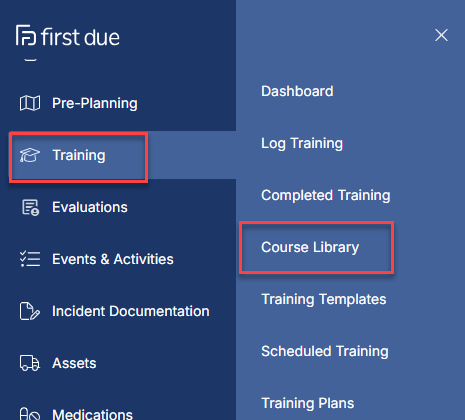Click the Training graduation cap icon
This screenshot has height=420, width=465.
click(x=30, y=155)
